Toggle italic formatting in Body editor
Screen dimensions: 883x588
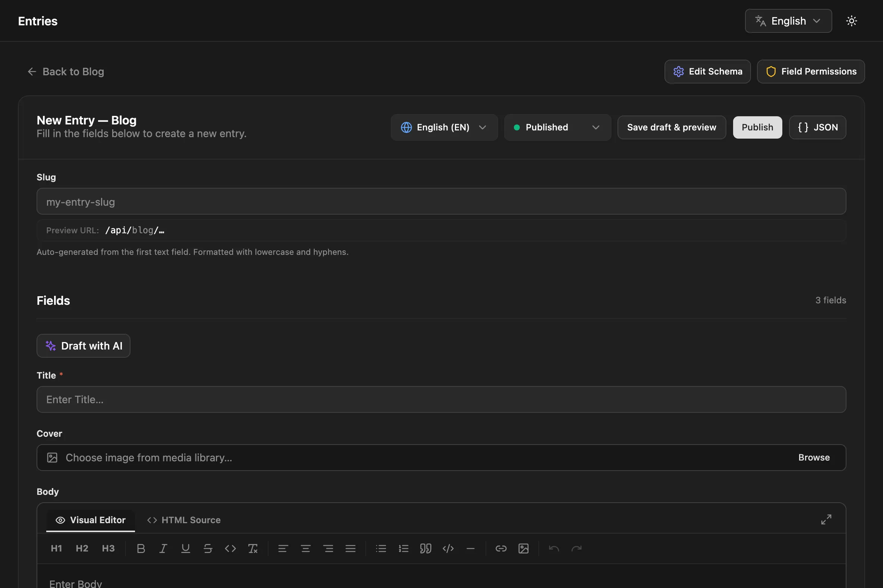[x=163, y=548]
